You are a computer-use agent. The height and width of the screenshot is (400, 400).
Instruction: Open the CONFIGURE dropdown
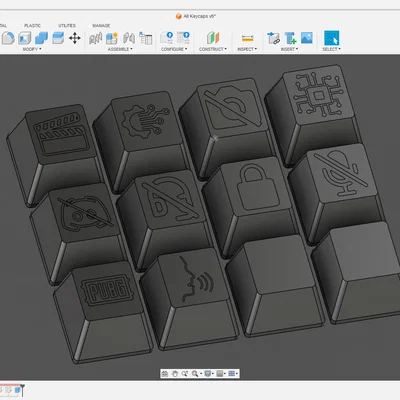point(174,49)
